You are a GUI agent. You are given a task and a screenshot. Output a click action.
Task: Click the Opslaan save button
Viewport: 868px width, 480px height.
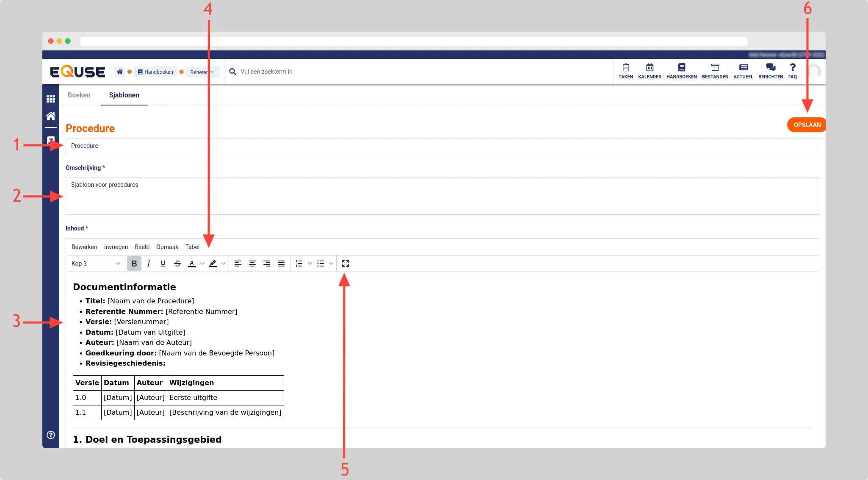807,125
